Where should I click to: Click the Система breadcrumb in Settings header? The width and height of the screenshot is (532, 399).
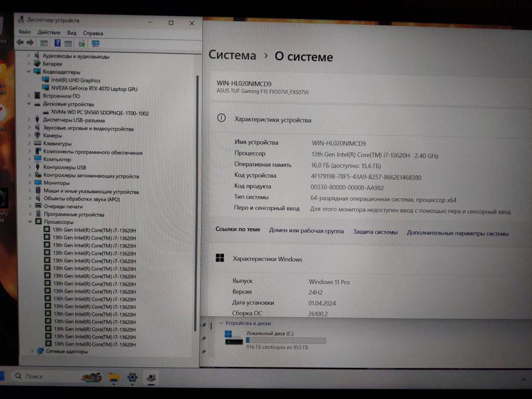click(232, 56)
